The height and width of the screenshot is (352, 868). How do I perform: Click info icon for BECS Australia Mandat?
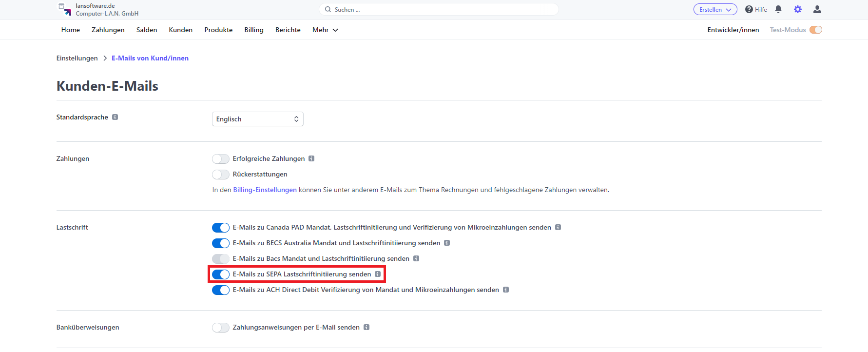[x=447, y=243]
